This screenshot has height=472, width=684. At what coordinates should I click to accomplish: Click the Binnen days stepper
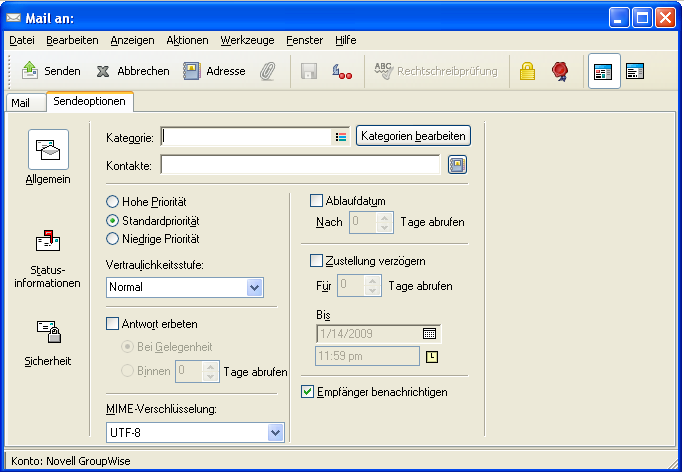(x=210, y=371)
